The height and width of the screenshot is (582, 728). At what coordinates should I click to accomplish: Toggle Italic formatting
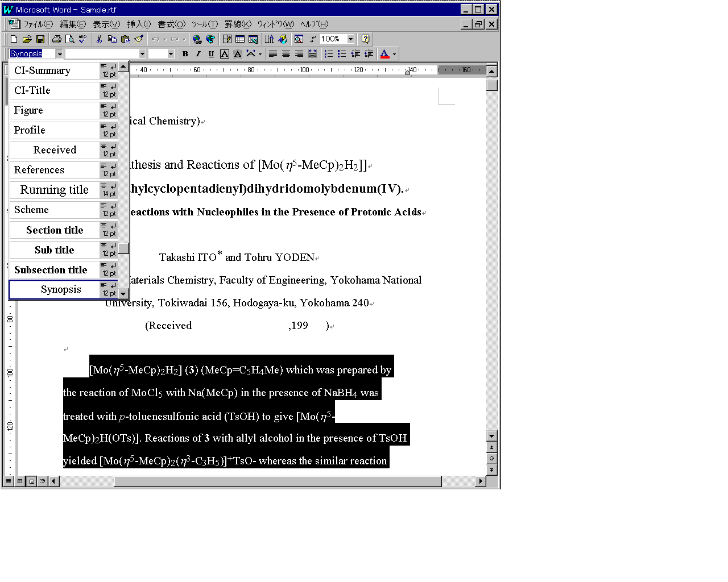pos(198,54)
